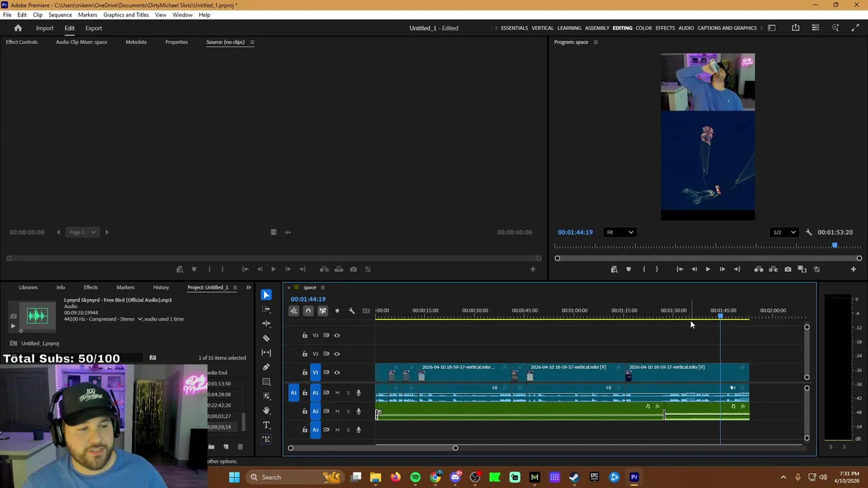Select the Ripple Edit tool
Screen dimensions: 868x488
[x=266, y=323]
